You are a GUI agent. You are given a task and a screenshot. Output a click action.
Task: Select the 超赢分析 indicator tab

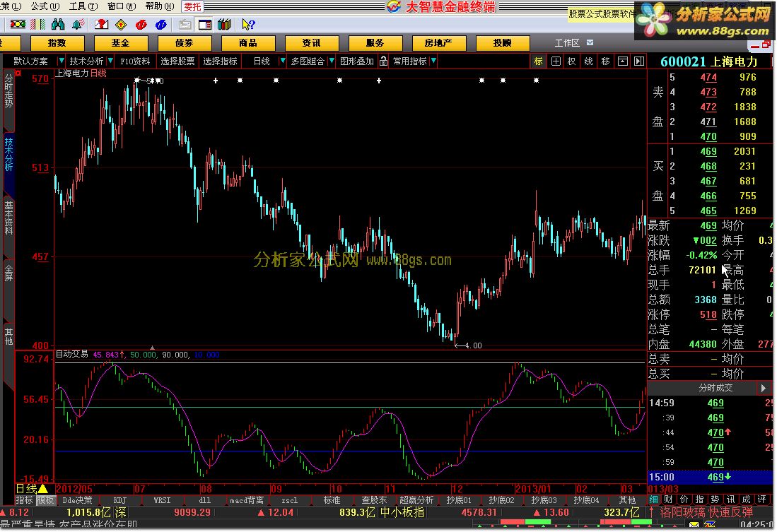[416, 500]
